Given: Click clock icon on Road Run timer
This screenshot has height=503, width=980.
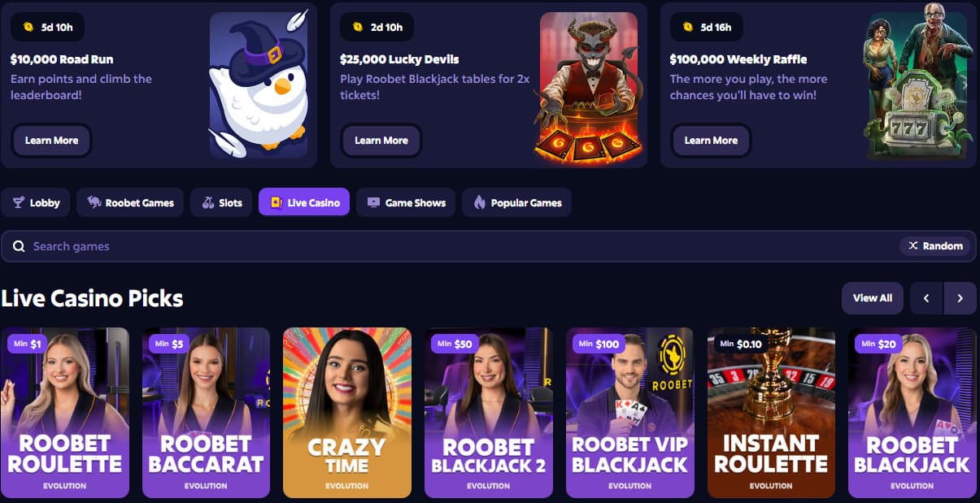Looking at the screenshot, I should coord(28,27).
